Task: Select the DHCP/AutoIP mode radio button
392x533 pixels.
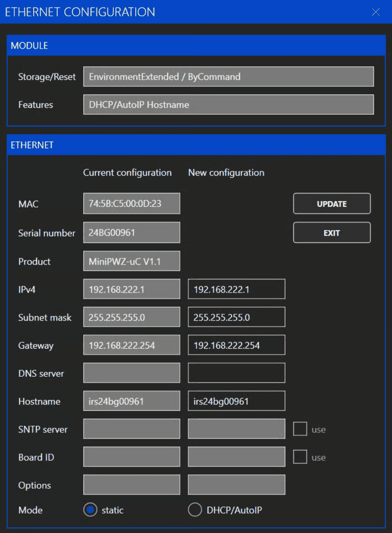Action: 195,510
